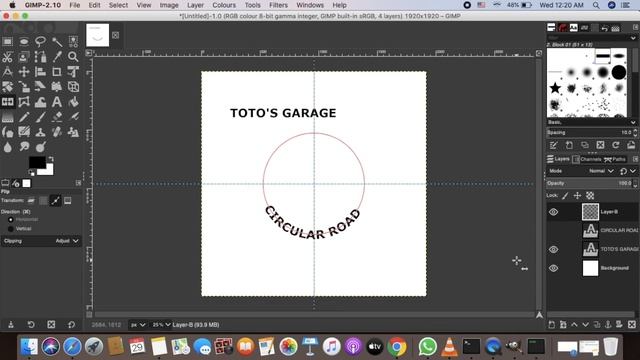Open layer mode group switch chevron
The image size is (640, 360).
tap(632, 171)
